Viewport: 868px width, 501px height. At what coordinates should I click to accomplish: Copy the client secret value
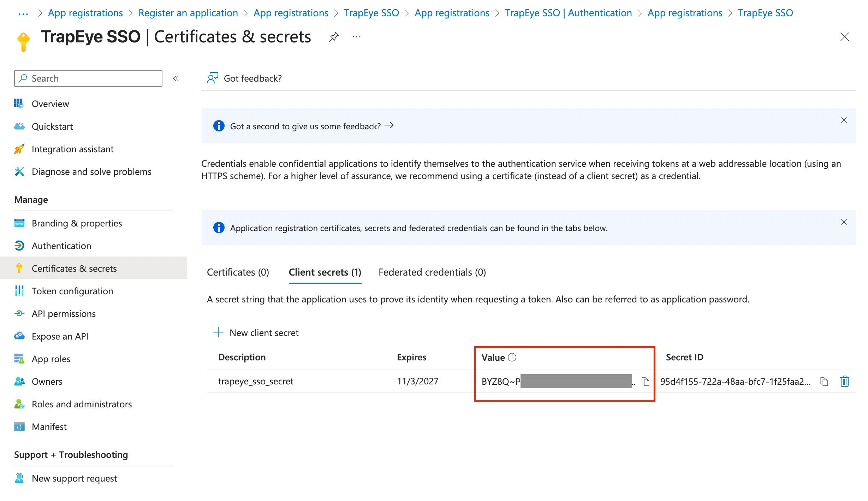click(646, 382)
